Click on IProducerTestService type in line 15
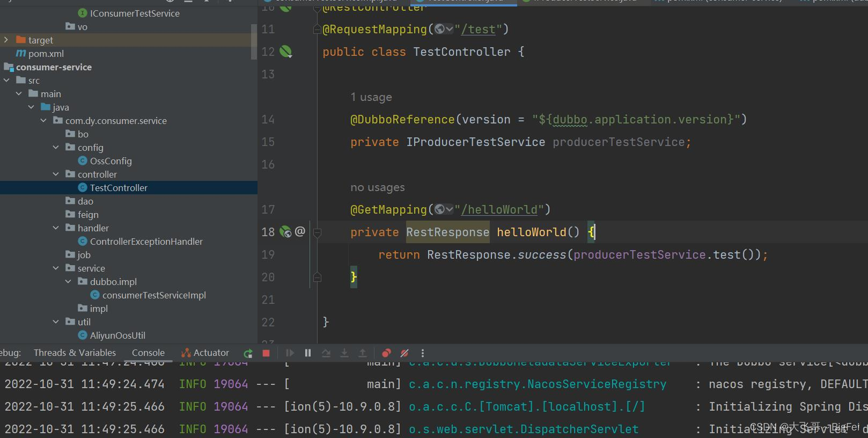This screenshot has width=868, height=438. coord(475,142)
